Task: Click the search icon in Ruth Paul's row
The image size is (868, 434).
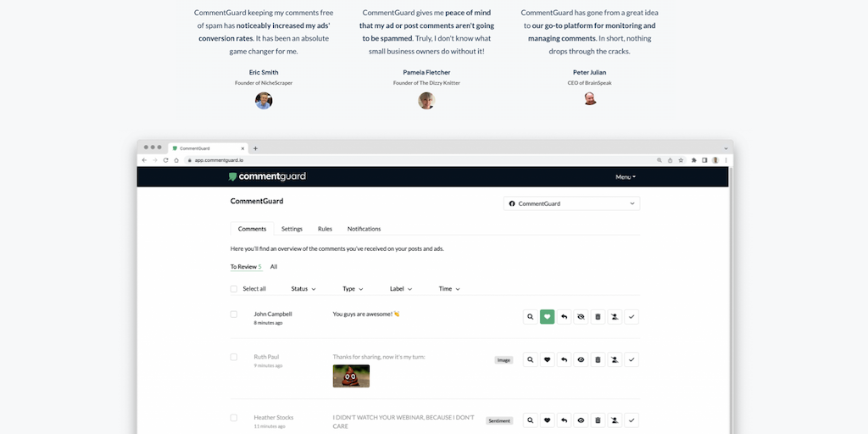Action: pyautogui.click(x=531, y=359)
